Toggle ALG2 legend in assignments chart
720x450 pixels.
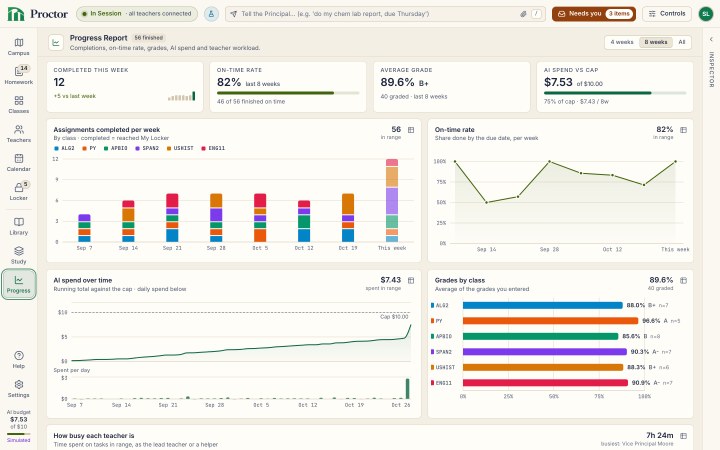coord(64,148)
